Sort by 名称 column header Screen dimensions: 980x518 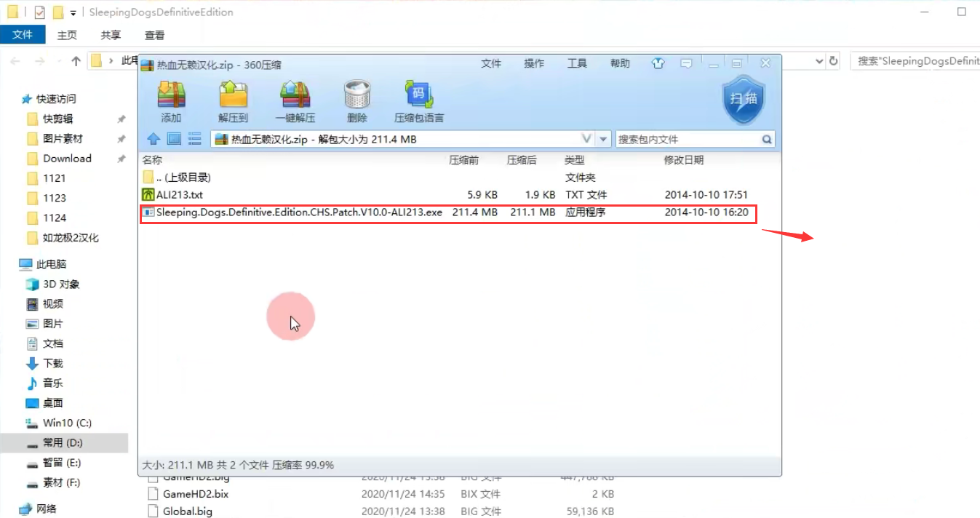tap(152, 160)
